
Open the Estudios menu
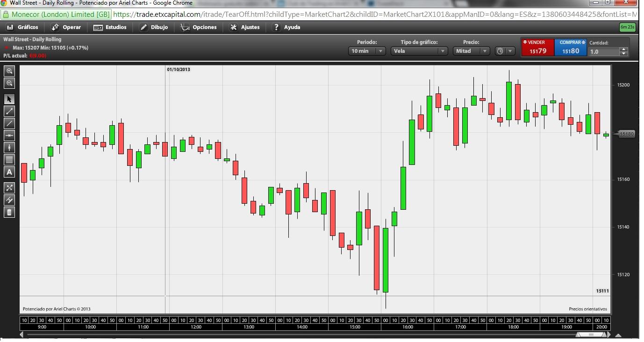pos(110,27)
